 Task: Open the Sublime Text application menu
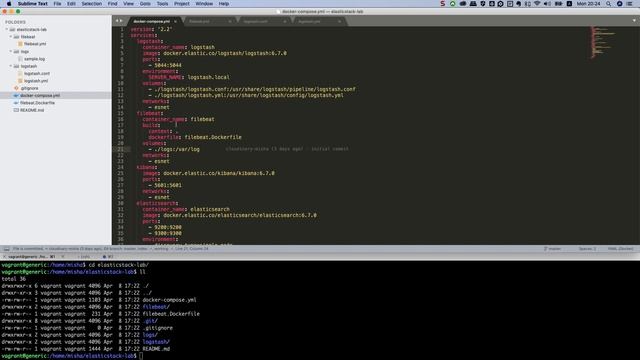[x=33, y=4]
